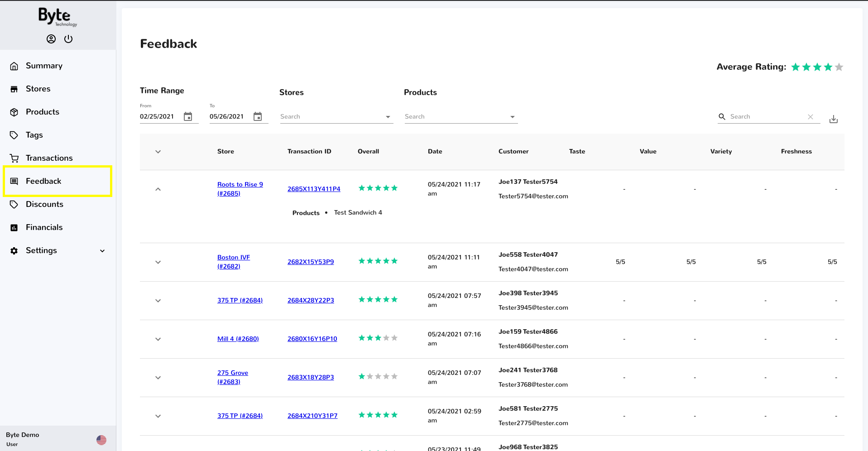Open transaction 2685X113Y411P4
Screen dimensions: 868x451
(x=314, y=189)
